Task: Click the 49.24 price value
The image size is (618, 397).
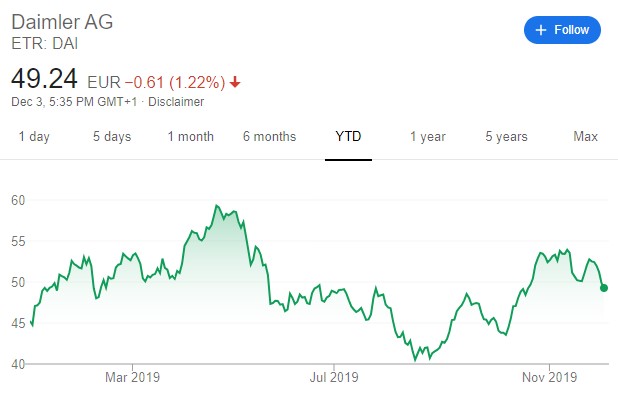Action: 44,78
